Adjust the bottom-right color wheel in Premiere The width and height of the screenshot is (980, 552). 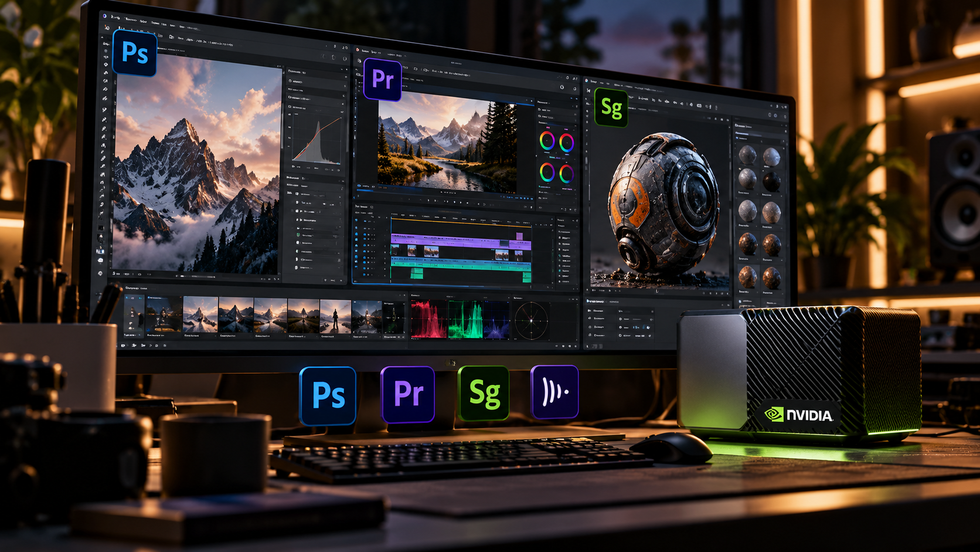(x=566, y=174)
